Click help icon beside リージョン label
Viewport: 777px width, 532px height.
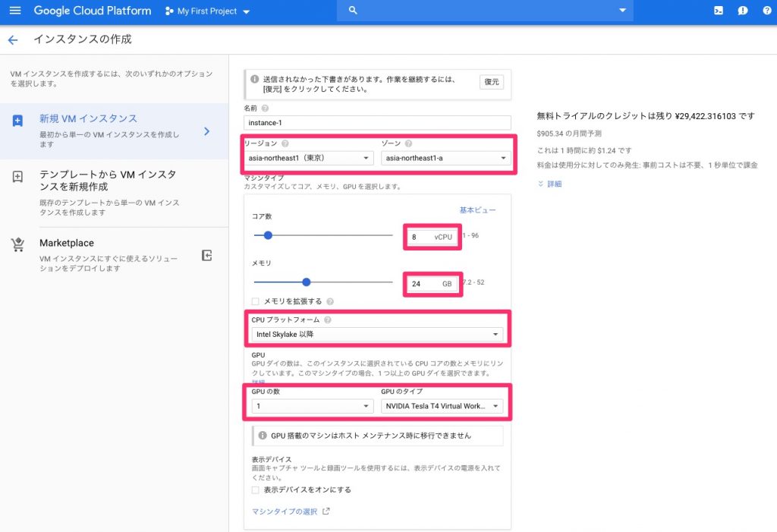point(285,143)
